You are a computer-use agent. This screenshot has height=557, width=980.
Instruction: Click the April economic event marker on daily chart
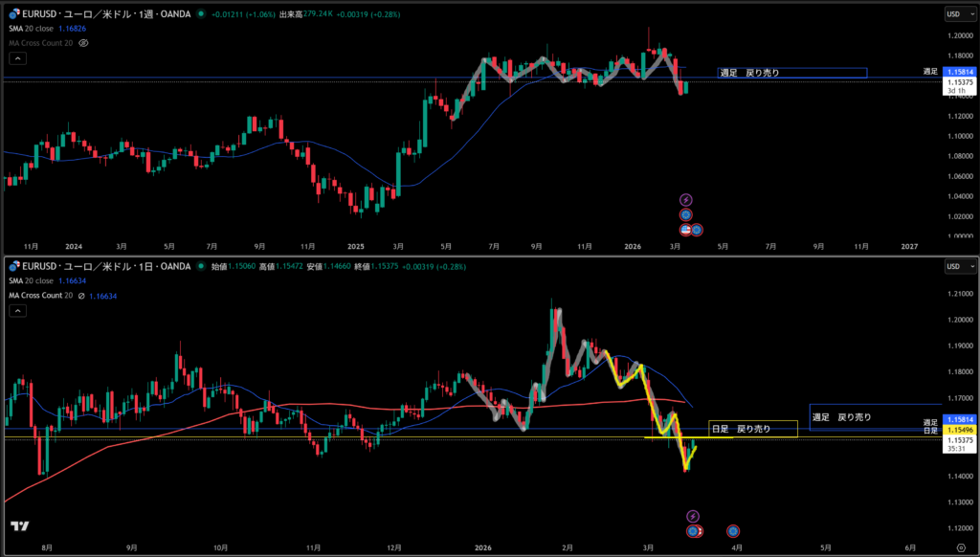pos(732,530)
